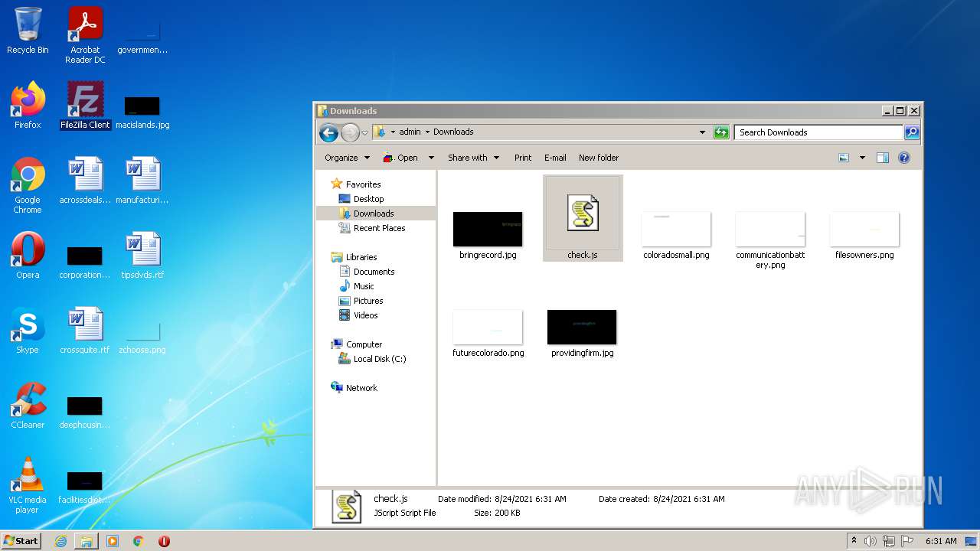Viewport: 980px width, 551px height.
Task: Select FileZilla Client desktop icon
Action: (x=85, y=105)
